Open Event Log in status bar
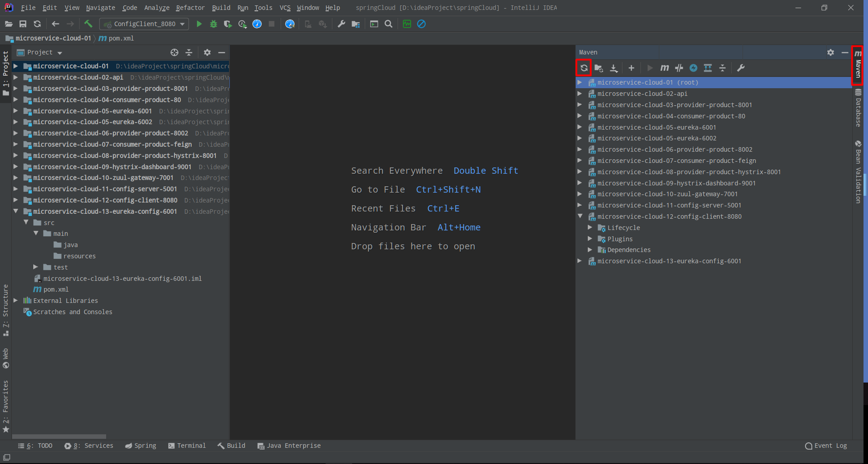The image size is (868, 464). [826, 446]
